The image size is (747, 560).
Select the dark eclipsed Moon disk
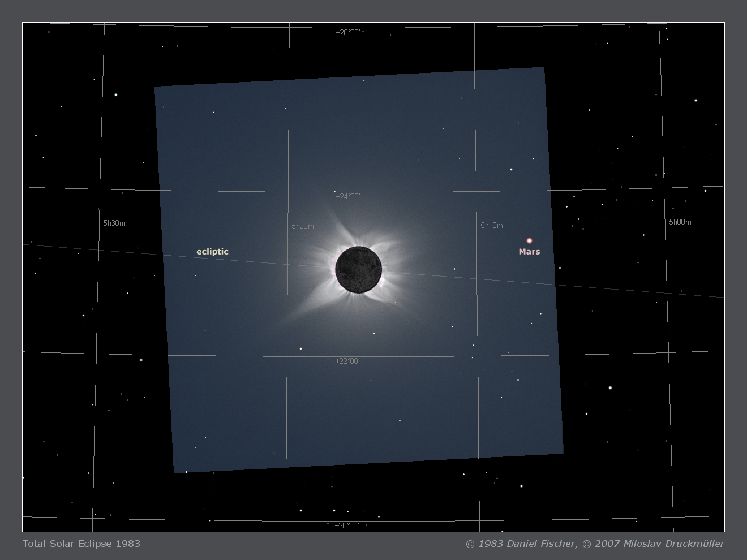[x=358, y=270]
